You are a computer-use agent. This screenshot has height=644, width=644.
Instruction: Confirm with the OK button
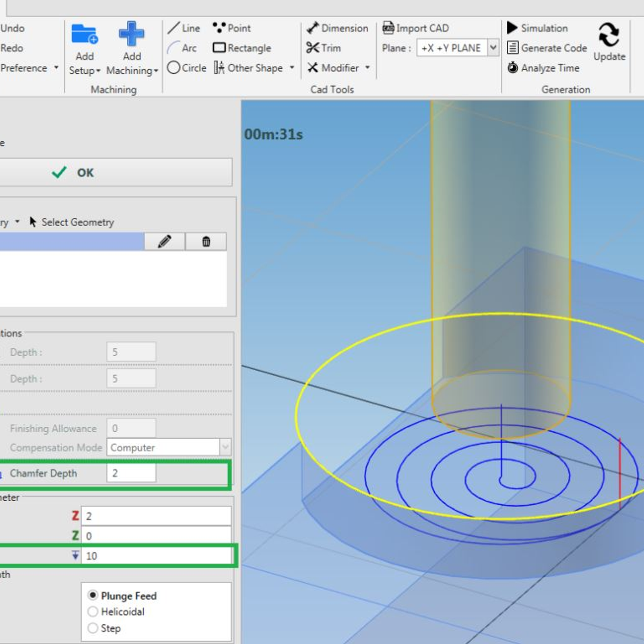click(x=116, y=172)
